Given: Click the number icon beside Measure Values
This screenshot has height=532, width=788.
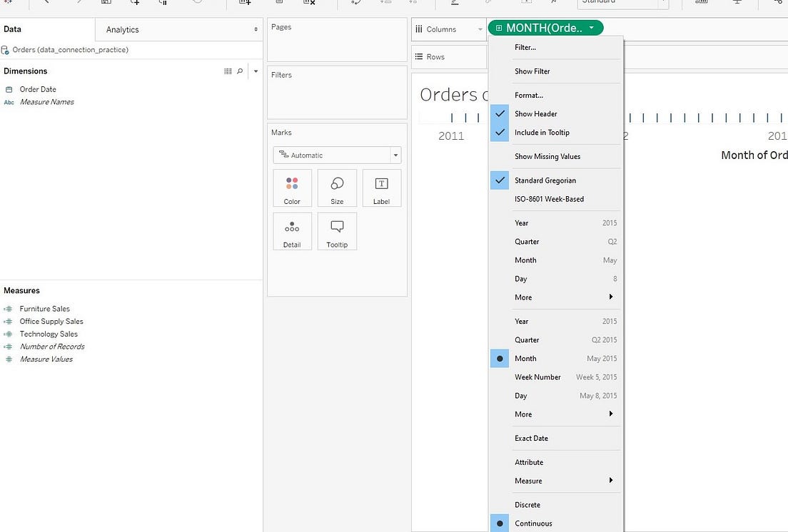Looking at the screenshot, I should 9,359.
